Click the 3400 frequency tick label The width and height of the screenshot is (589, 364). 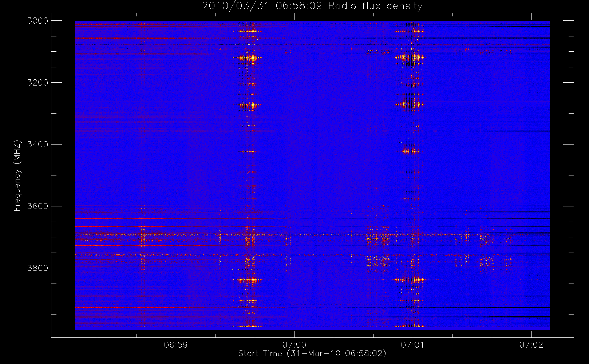(x=38, y=145)
